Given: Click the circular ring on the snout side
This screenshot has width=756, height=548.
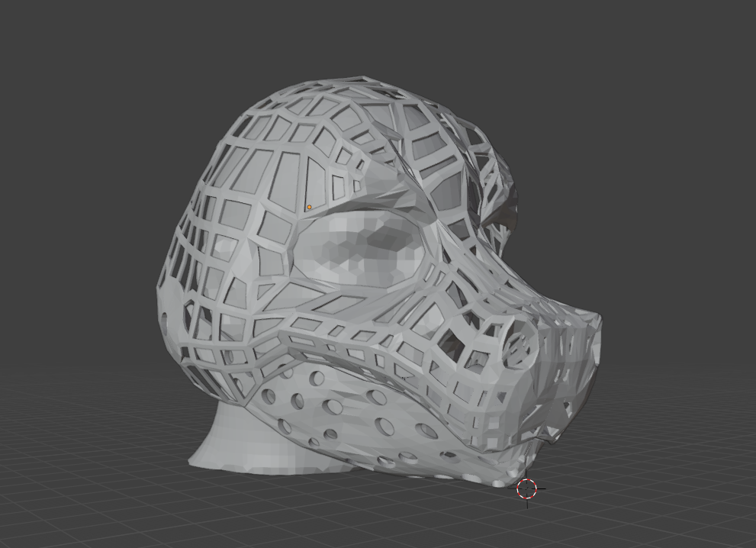Looking at the screenshot, I should click(x=520, y=343).
